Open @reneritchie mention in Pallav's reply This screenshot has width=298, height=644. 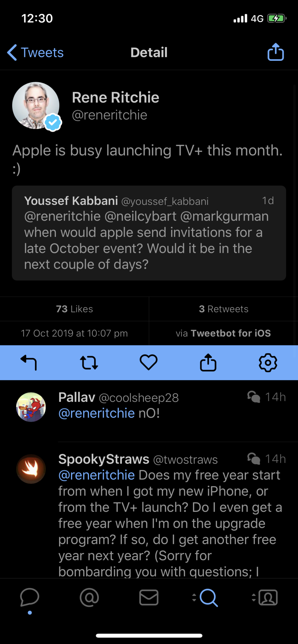[96, 413]
